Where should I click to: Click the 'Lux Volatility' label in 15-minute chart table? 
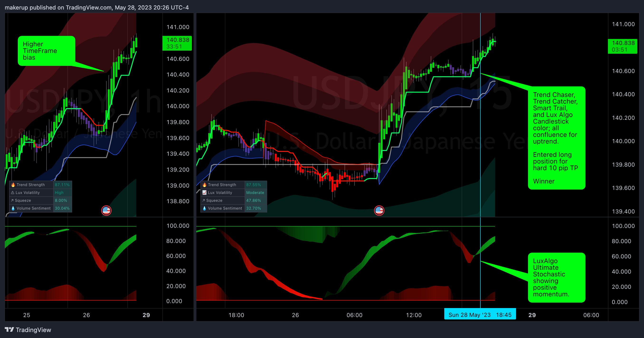[x=220, y=193]
